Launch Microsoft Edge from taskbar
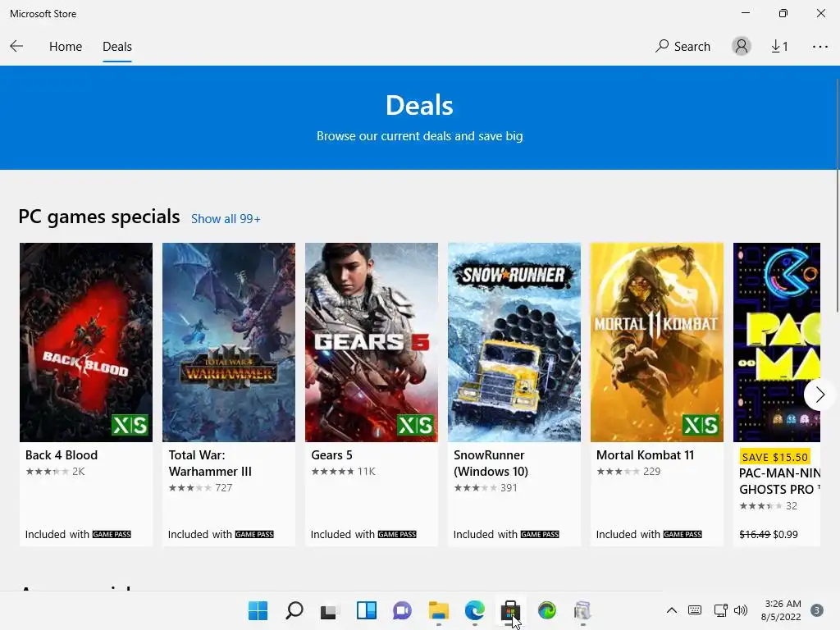 click(x=475, y=610)
